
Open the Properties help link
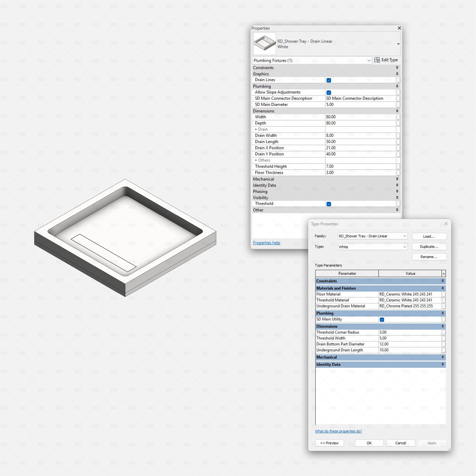pos(266,243)
